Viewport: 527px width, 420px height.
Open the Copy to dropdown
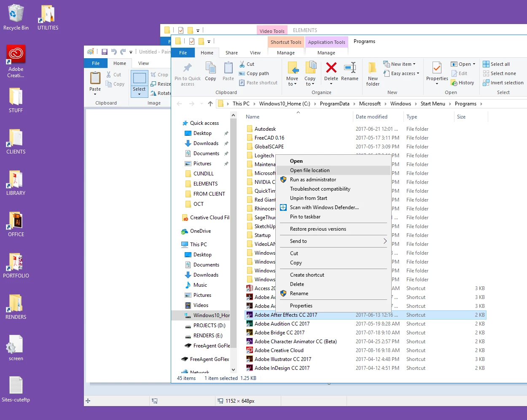pos(310,81)
